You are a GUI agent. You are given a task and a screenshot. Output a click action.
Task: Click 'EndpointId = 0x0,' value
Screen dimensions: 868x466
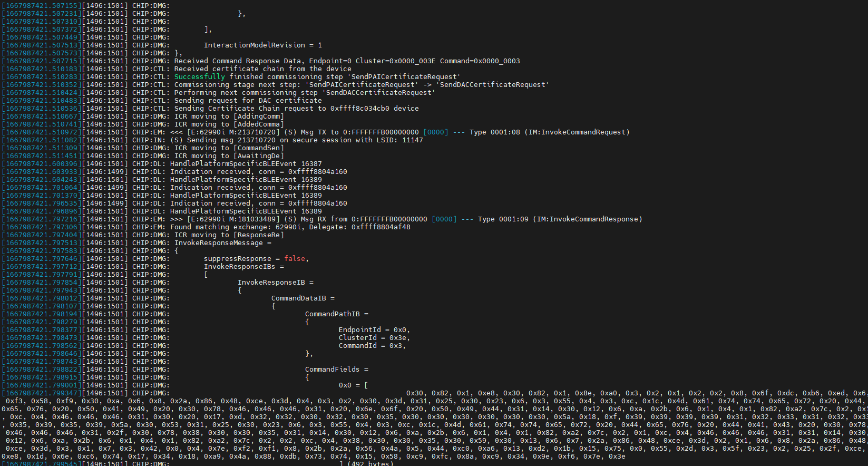coord(375,330)
